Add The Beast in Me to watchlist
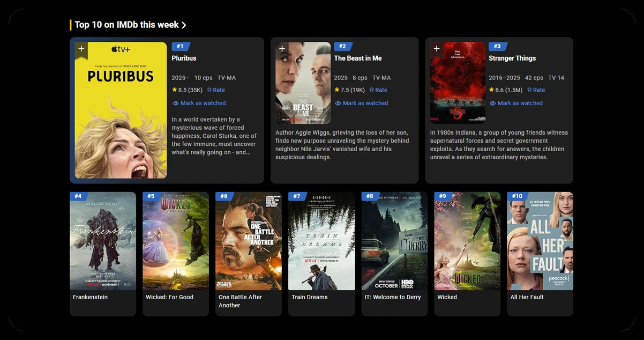This screenshot has height=340, width=644. click(282, 50)
